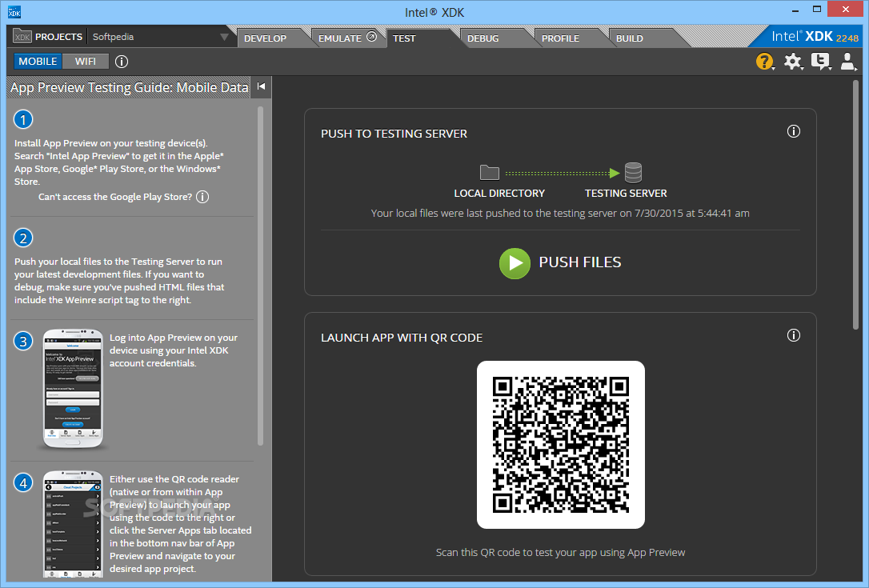
Task: Open the DEVELOP tab
Action: coord(265,38)
